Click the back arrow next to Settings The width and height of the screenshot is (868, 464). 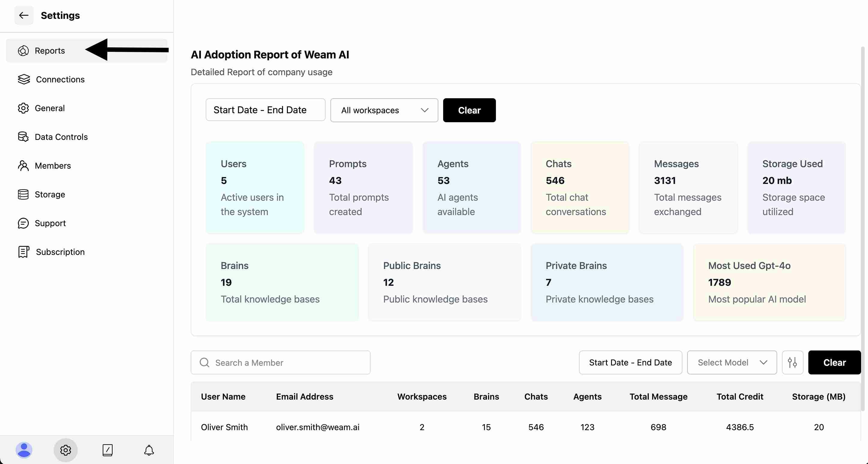[x=24, y=15]
